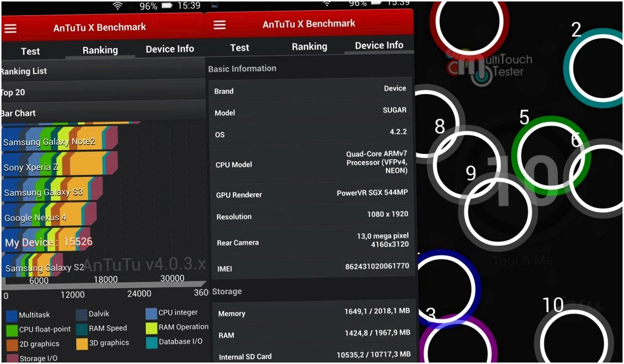
Task: Select Device Info tab on the Device Info screen
Action: click(379, 45)
